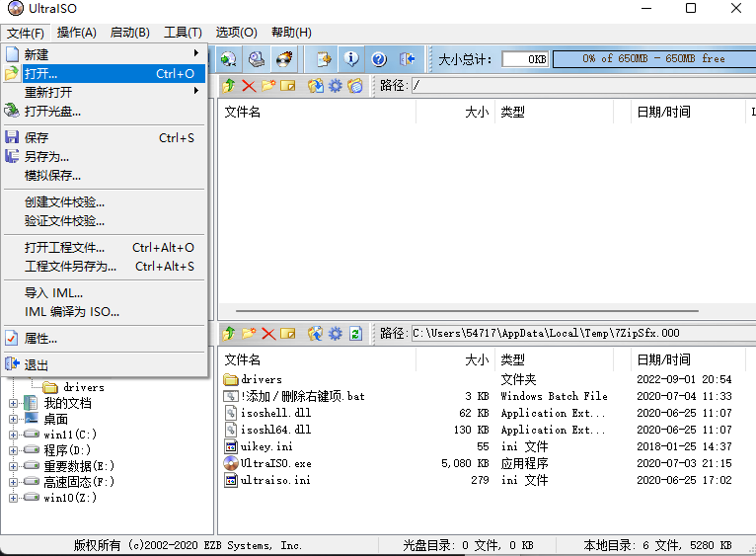Screen dimensions: 756x556
Task: Create new folder in image pane toolbar
Action: pyautogui.click(x=268, y=86)
